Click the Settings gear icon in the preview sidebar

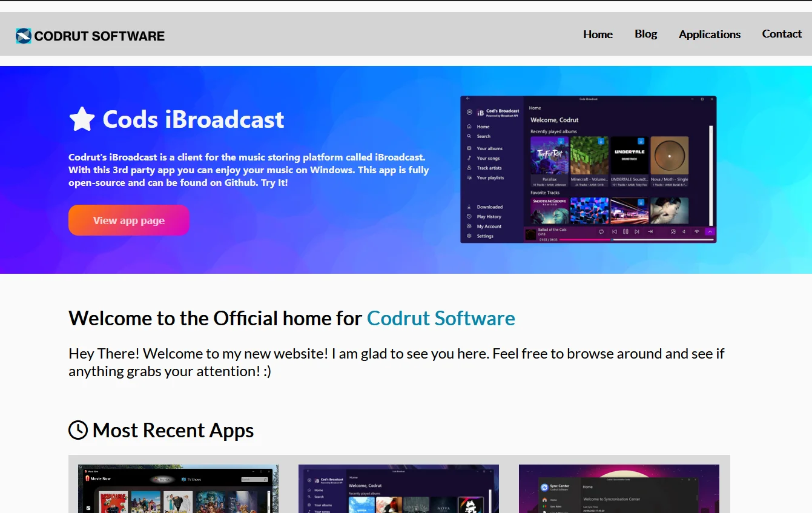pyautogui.click(x=469, y=236)
